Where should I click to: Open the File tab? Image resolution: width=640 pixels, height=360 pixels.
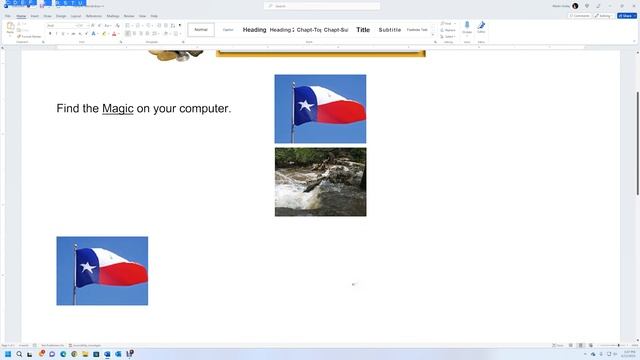tap(8, 16)
